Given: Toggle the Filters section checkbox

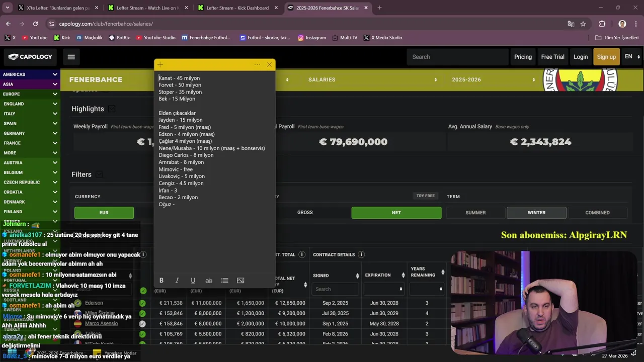Looking at the screenshot, I should (99, 174).
